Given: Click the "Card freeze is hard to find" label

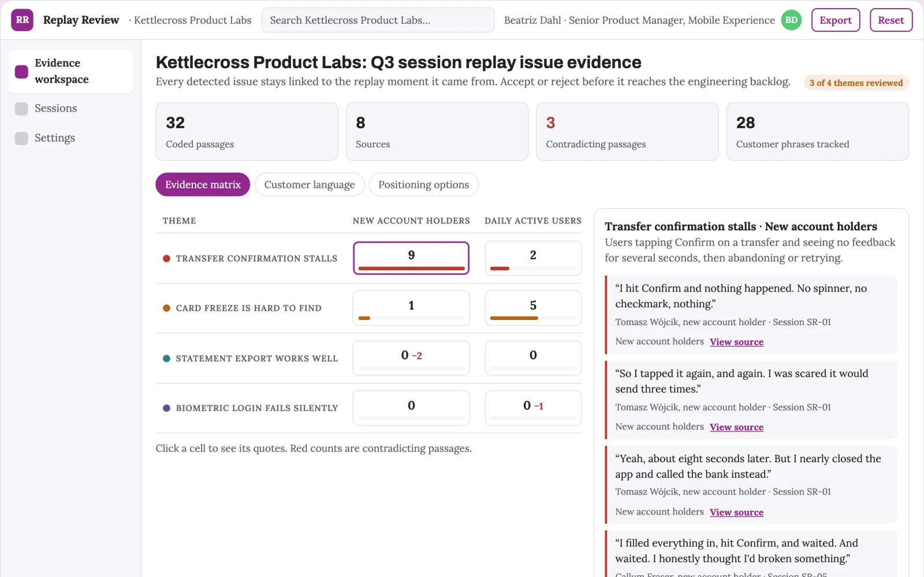Looking at the screenshot, I should (x=248, y=308).
